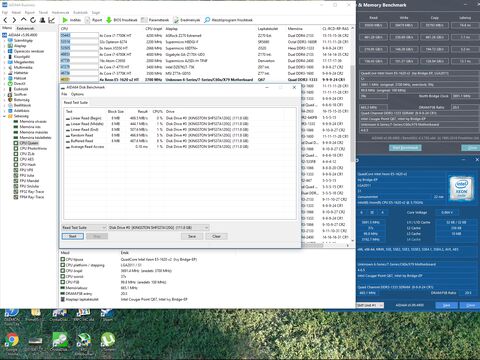Click BIOS frissítések green download icon

109,20
